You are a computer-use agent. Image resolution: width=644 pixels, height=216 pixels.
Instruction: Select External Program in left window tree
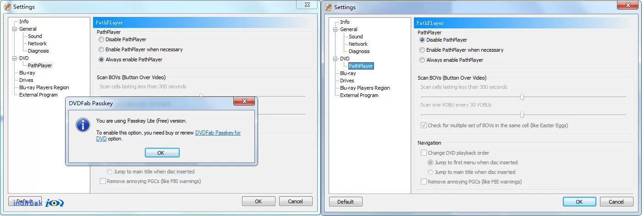coord(39,95)
